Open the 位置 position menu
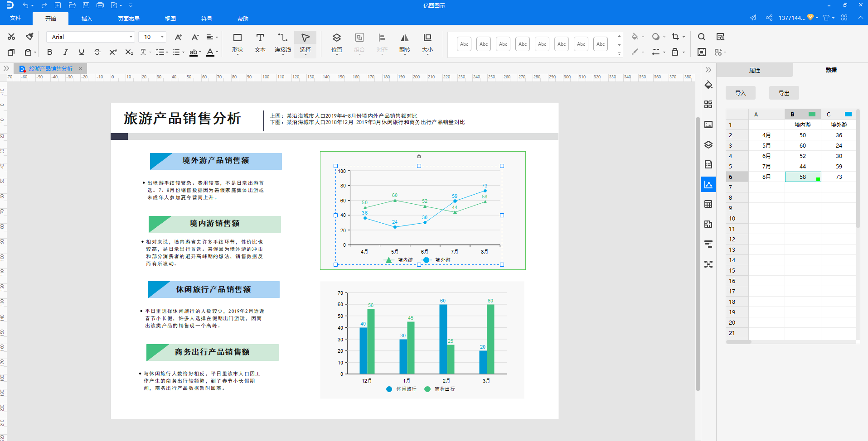Viewport: 868px width, 441px height. click(337, 43)
